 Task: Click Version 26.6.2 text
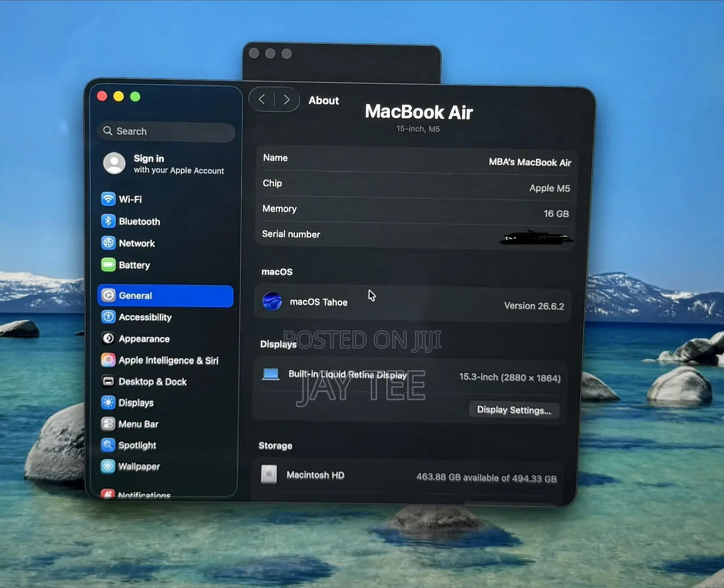point(534,306)
